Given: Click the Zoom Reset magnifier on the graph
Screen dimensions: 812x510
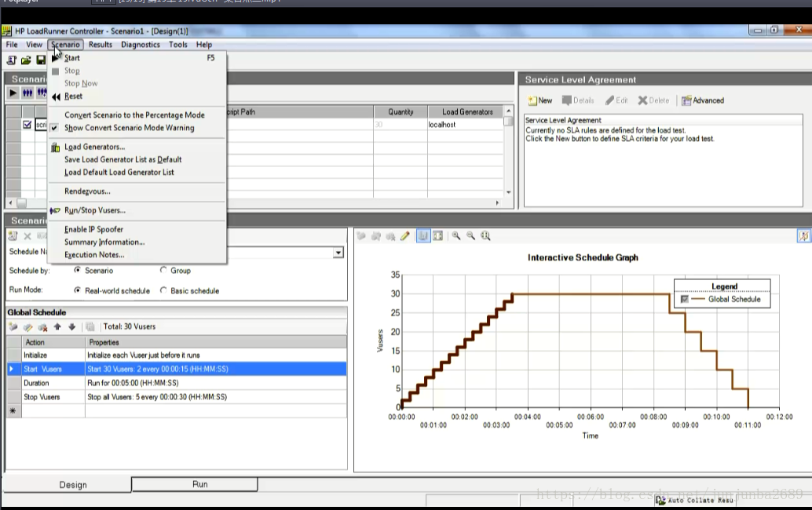Looking at the screenshot, I should click(x=485, y=236).
